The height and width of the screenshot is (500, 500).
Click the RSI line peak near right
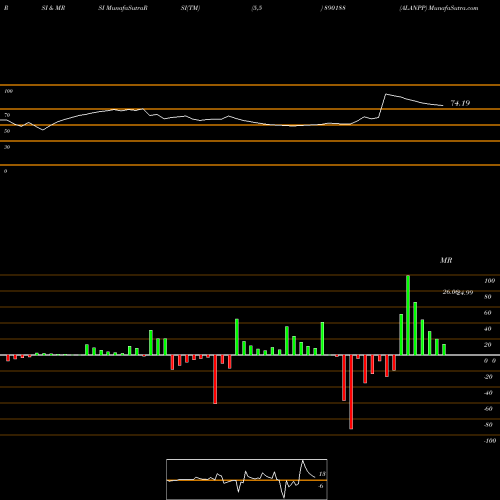(386, 94)
